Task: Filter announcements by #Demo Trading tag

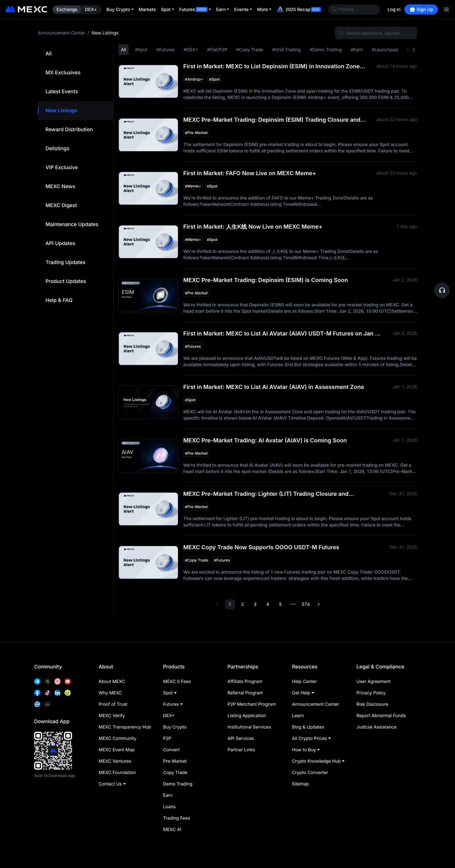Action: click(x=325, y=50)
